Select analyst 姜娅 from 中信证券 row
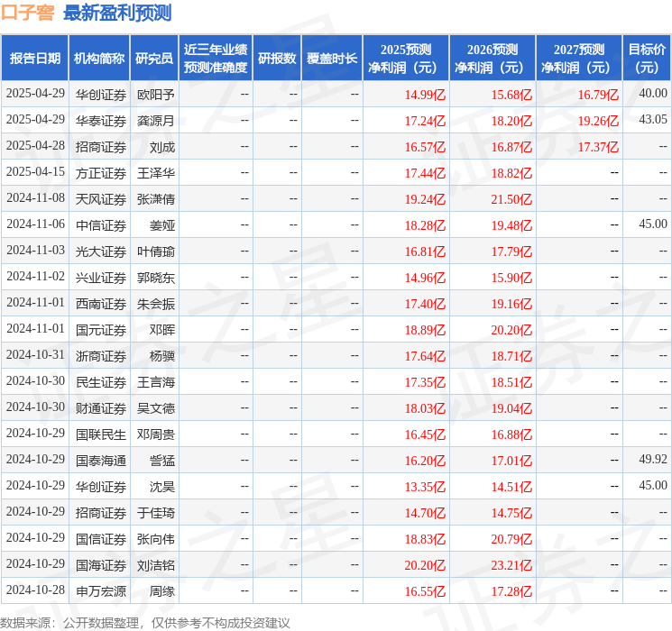This screenshot has width=672, height=631. pos(161,224)
